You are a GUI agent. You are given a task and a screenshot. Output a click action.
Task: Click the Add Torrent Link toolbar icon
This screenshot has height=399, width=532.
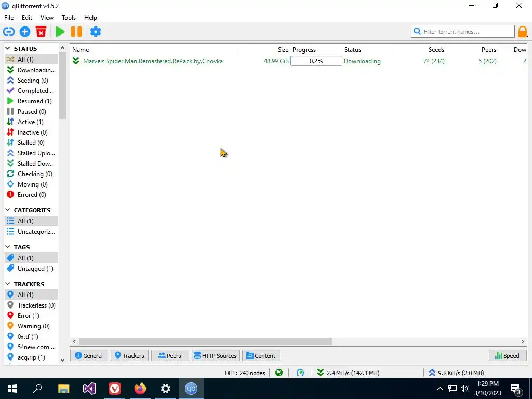[9, 32]
